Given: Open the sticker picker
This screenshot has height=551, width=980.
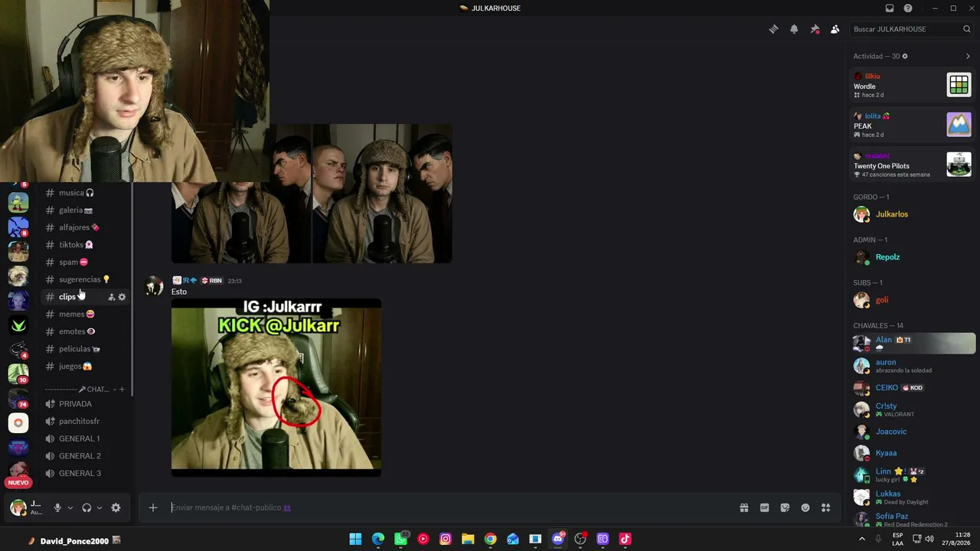Looking at the screenshot, I should 785,507.
